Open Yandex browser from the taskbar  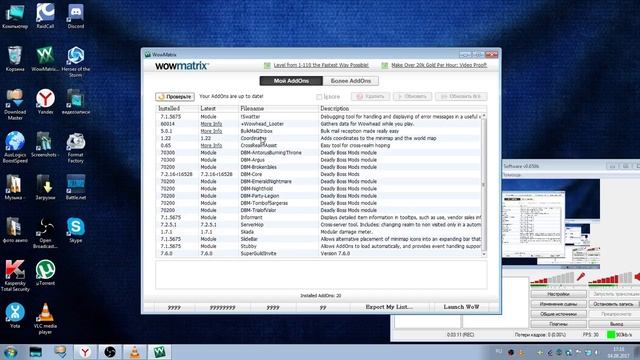point(85,352)
